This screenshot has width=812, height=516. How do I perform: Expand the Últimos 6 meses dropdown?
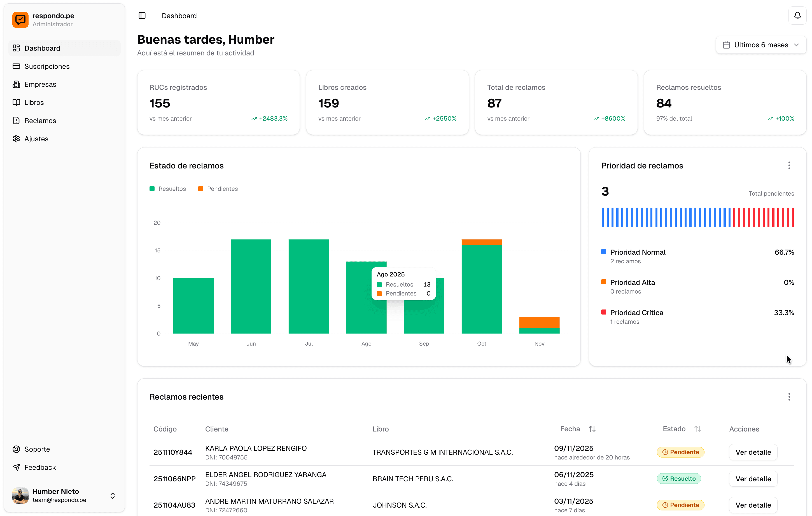coord(761,45)
